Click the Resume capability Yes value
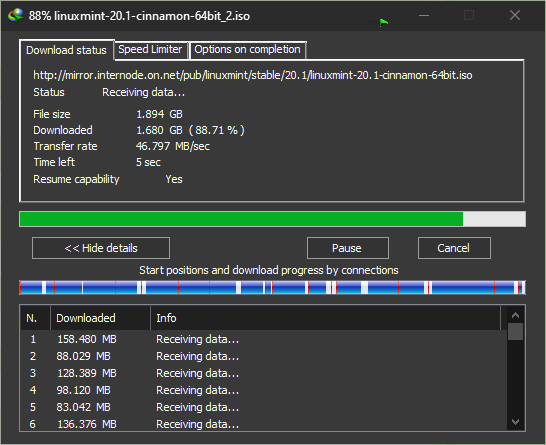Viewport: 546px width, 445px height. click(174, 179)
